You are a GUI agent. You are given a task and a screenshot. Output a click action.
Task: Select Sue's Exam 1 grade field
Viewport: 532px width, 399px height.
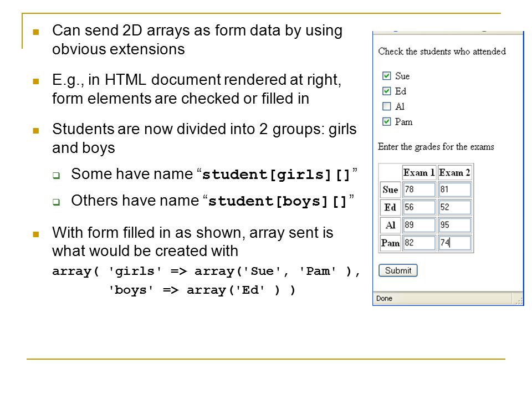point(419,190)
